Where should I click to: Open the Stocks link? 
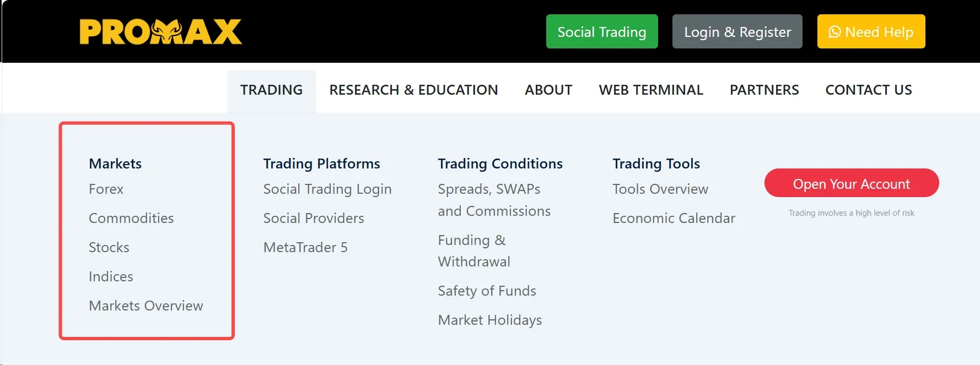tap(109, 247)
